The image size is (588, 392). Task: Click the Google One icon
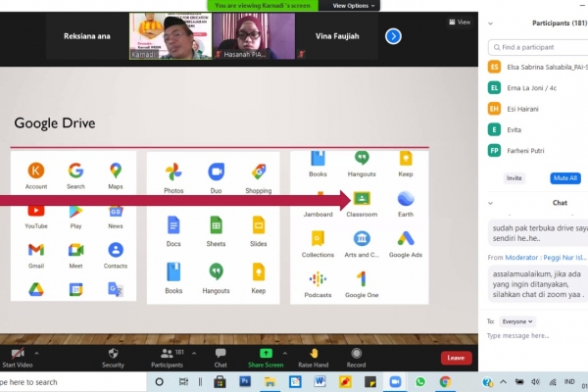pyautogui.click(x=362, y=278)
